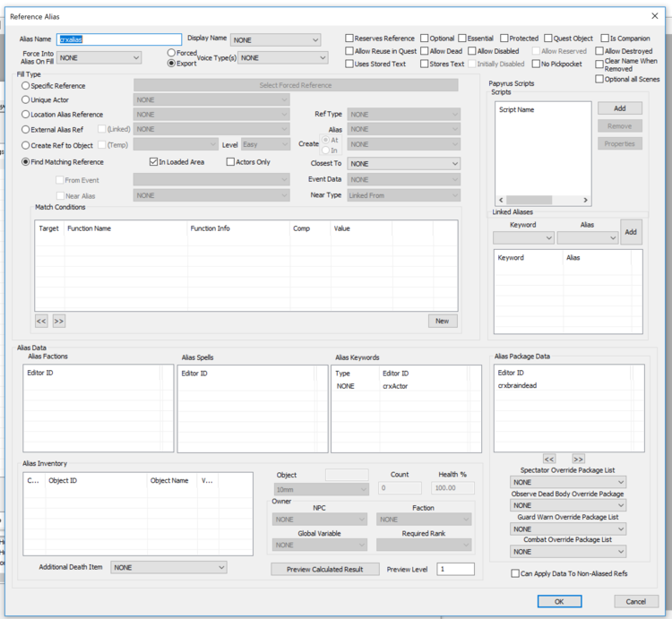Check Uses Stored Text
The width and height of the screenshot is (672, 619).
[x=349, y=64]
